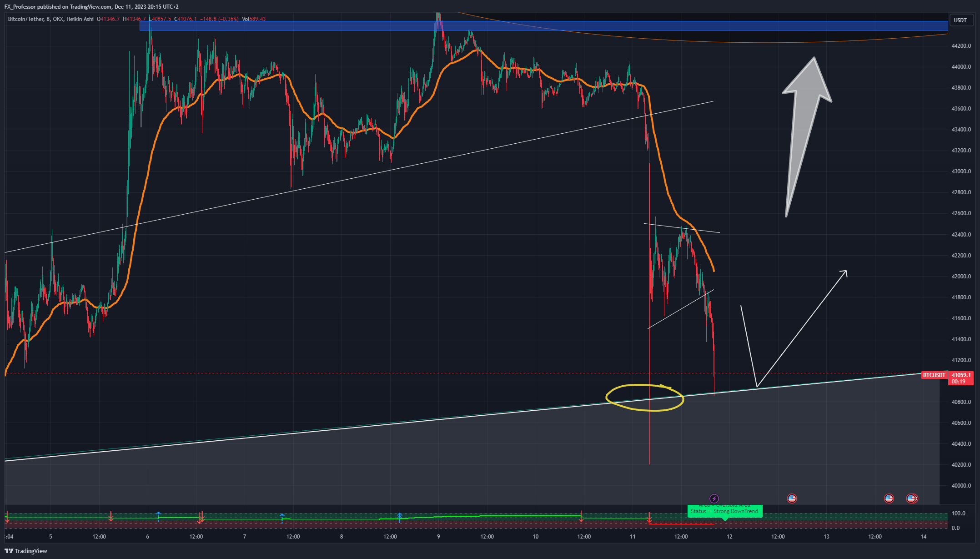Click date label 7 on time axis
This screenshot has width=980, height=559.
click(x=245, y=537)
